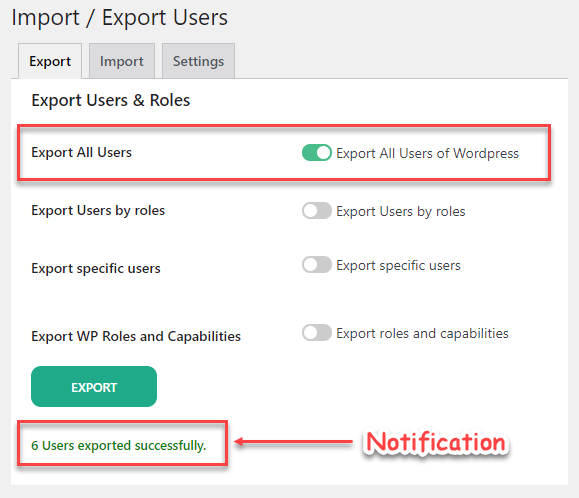Open the Settings tab
The height and width of the screenshot is (498, 579).
198,61
